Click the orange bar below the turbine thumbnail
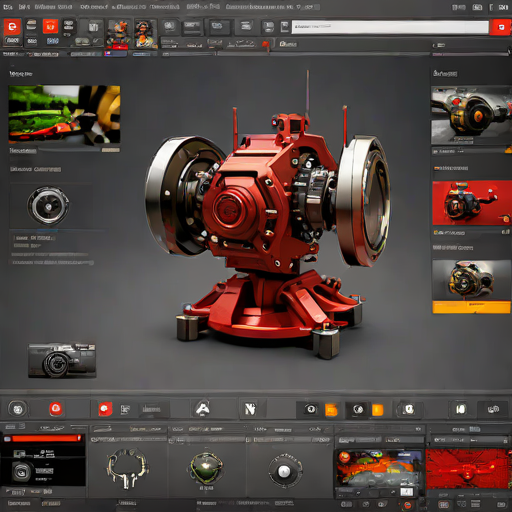 tap(471, 307)
